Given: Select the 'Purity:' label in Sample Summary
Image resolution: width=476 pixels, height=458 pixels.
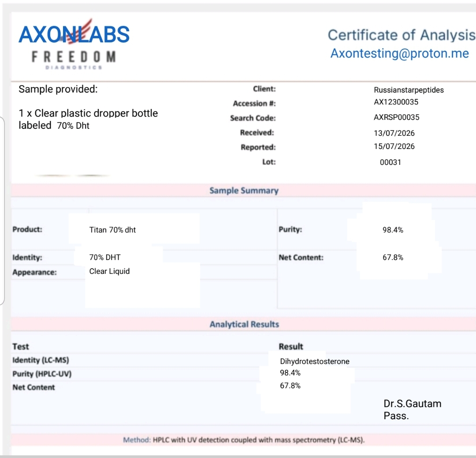Looking at the screenshot, I should [x=290, y=229].
